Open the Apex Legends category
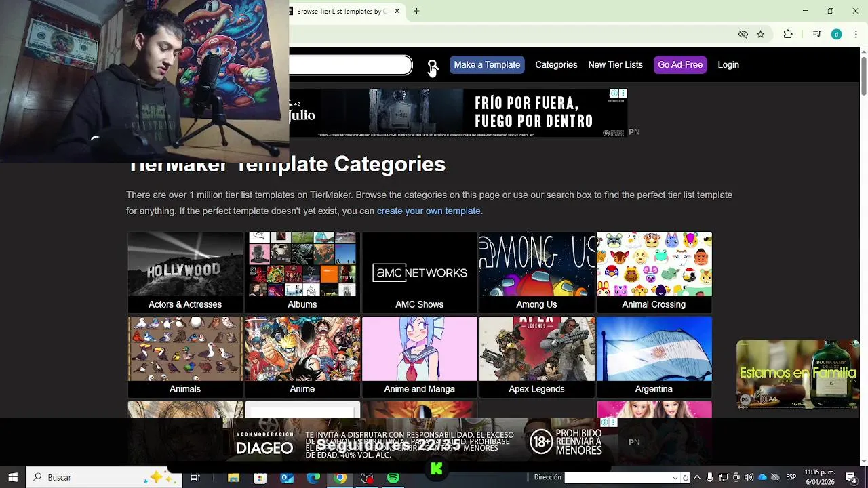The image size is (868, 488). coord(536,357)
